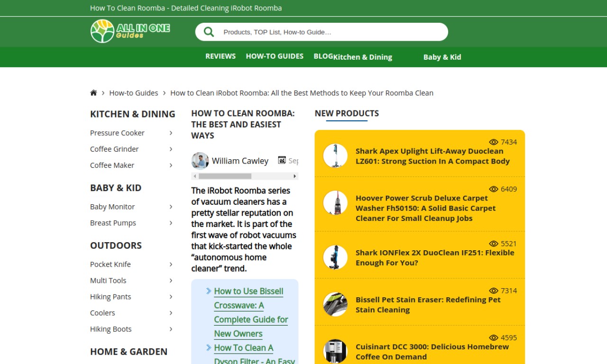Click the eye views icon showing 4595
Screen dimensions: 607x364
pos(494,337)
